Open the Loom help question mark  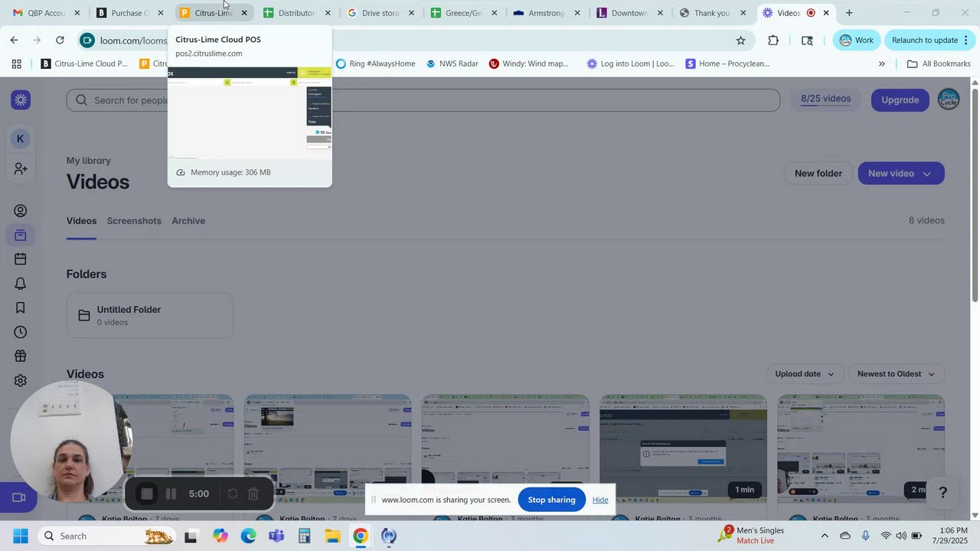(x=943, y=493)
